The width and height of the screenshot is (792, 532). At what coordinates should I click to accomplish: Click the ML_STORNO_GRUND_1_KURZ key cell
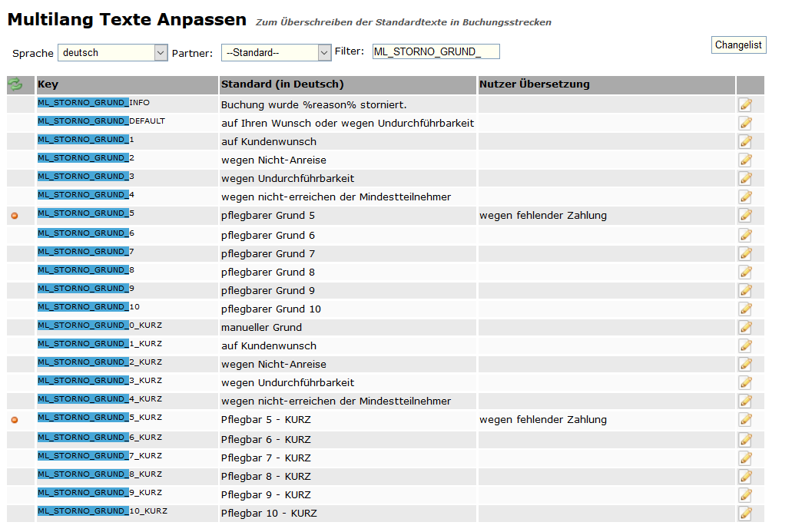[x=99, y=344]
